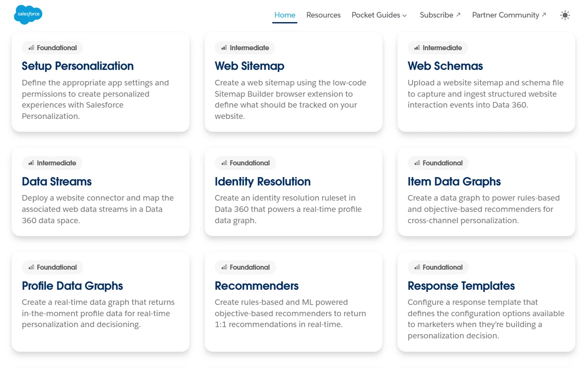Click the Salesforce cloud logo
The width and height of the screenshot is (588, 368).
pos(28,15)
